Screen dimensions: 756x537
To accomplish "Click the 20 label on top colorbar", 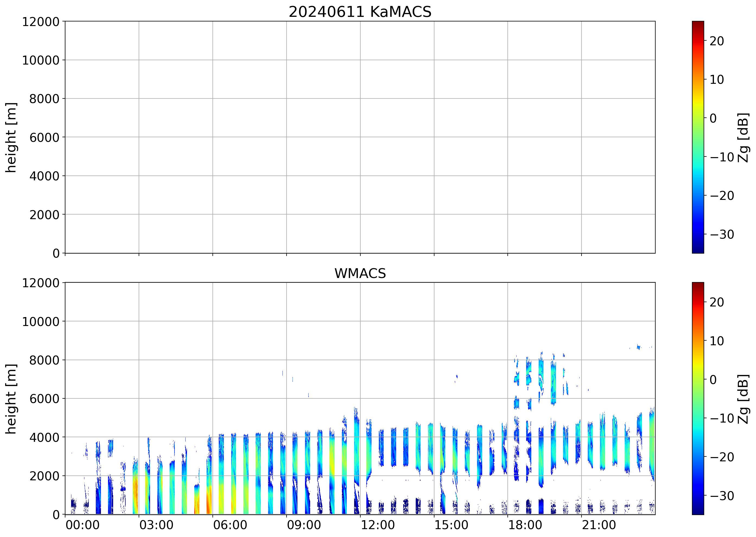I will [717, 41].
